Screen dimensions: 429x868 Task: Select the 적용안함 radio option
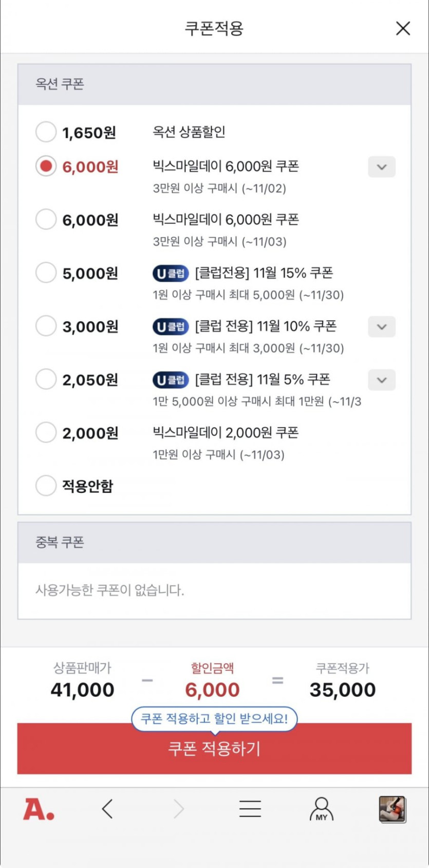pos(46,485)
